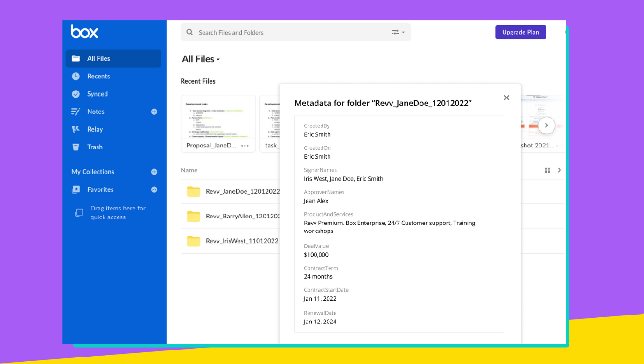Click the Box logo
644x364 pixels.
coord(84,31)
